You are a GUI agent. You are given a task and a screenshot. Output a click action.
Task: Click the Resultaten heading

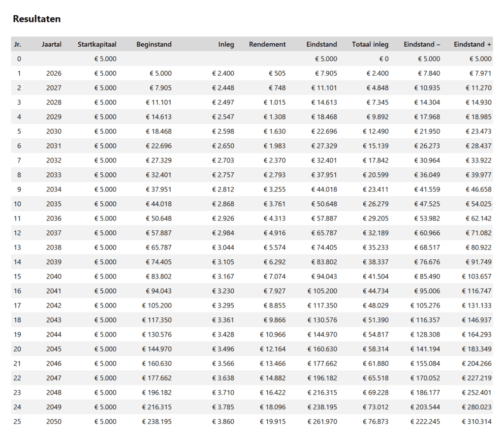[x=37, y=19]
